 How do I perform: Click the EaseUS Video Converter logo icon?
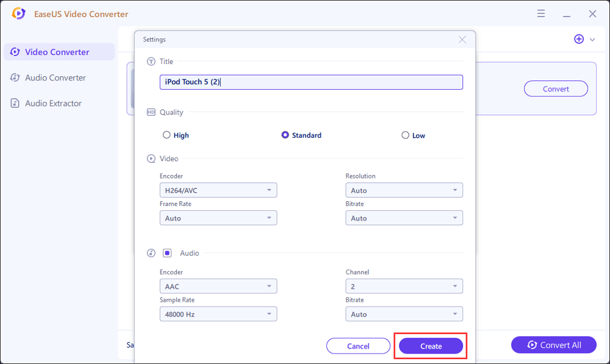[x=19, y=13]
